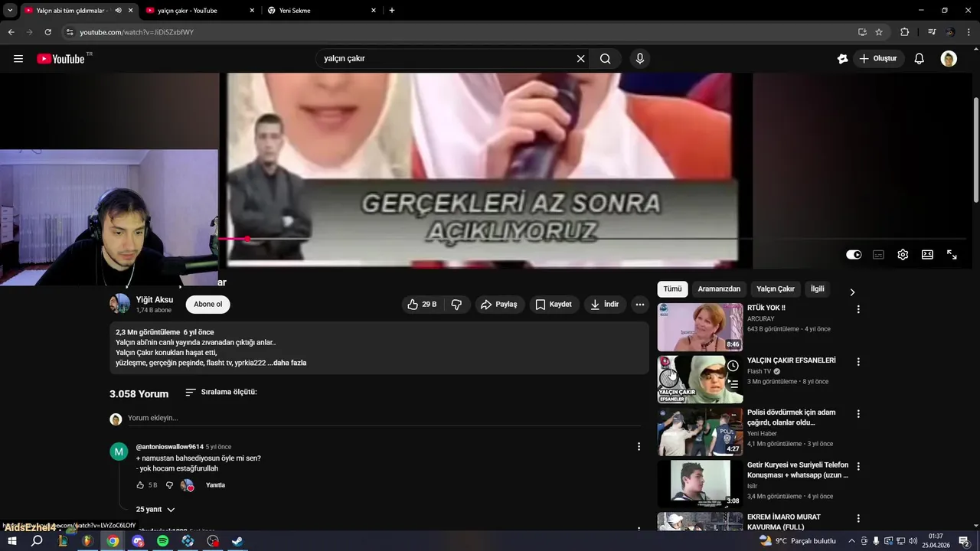Expand description with ...daha fazla
Image resolution: width=980 pixels, height=551 pixels.
tap(287, 363)
